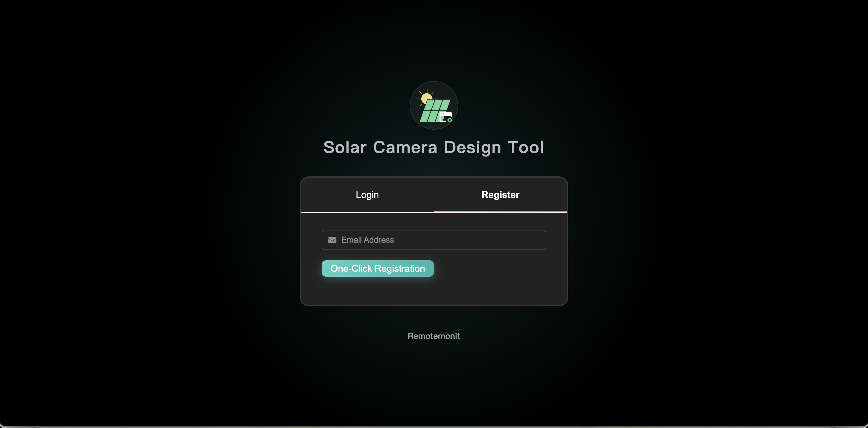Click blank card space right of registration button

click(x=499, y=268)
